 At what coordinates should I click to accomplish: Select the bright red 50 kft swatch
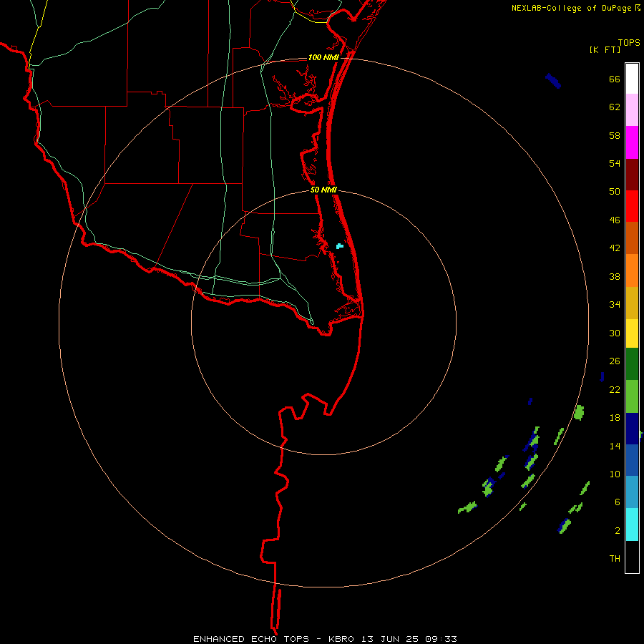coord(632,206)
